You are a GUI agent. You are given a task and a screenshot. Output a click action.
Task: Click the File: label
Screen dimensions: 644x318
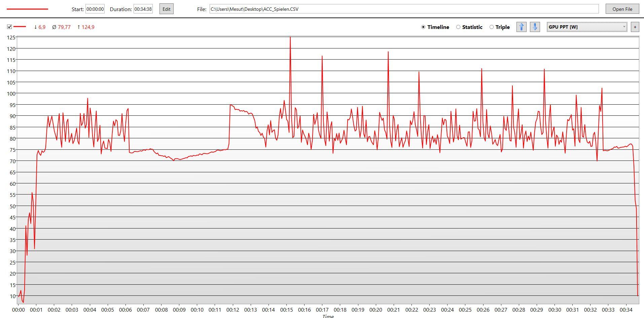click(x=202, y=9)
